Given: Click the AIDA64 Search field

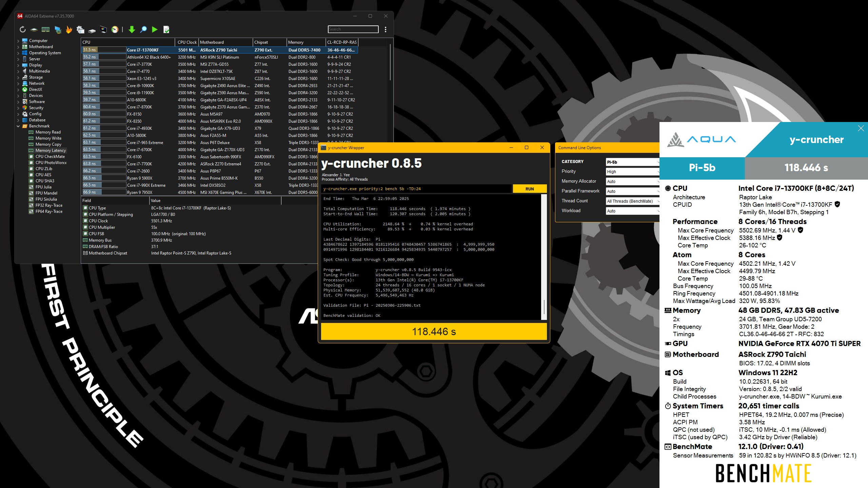Looking at the screenshot, I should (353, 29).
